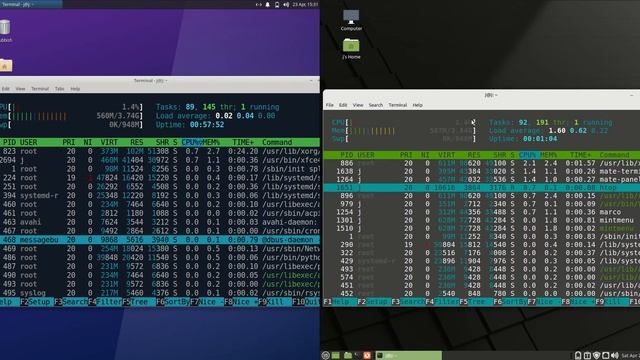Click F3 Search in the left htop
The height and width of the screenshot is (360, 640).
coord(71,302)
